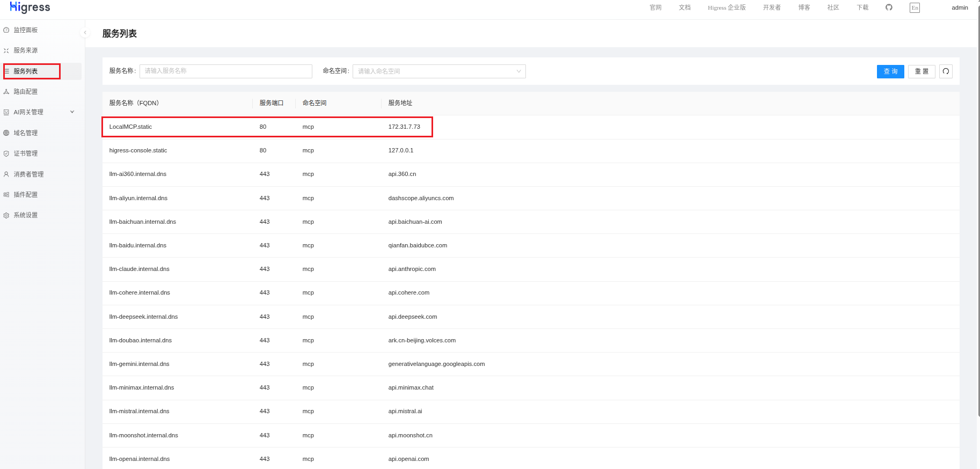Click llm-claude.internal.dns service name
Screen dimensions: 980x469
[140, 269]
